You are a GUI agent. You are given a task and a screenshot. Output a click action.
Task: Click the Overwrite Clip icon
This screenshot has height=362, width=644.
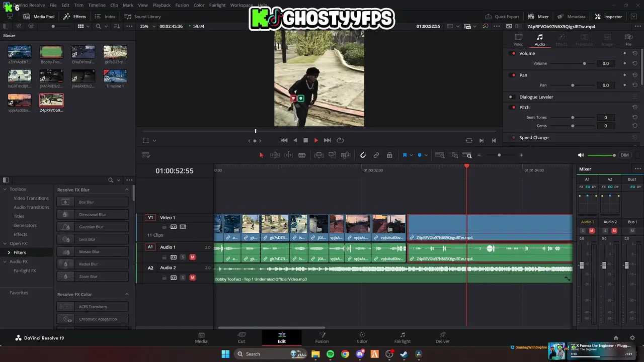pos(332,155)
